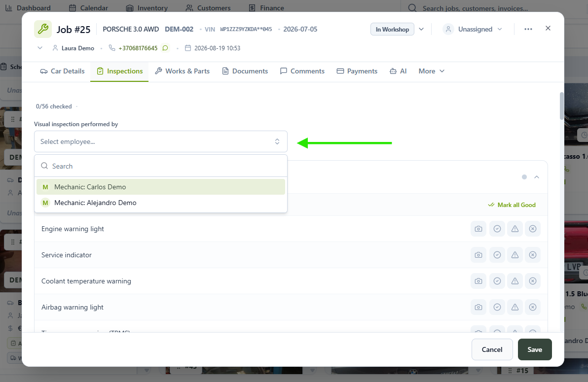Click customer name Laura Demo
Viewport: 588px width, 382px height.
click(x=77, y=48)
